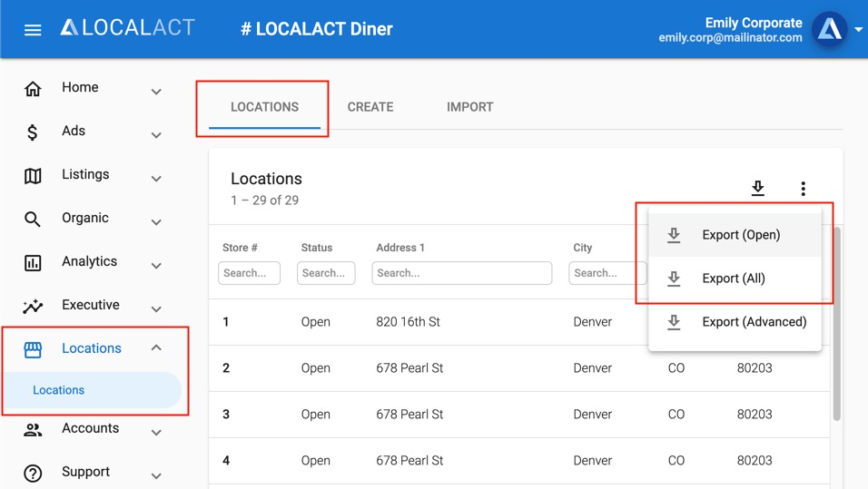Click the Status search field
Image resolution: width=868 pixels, height=489 pixels.
point(326,273)
